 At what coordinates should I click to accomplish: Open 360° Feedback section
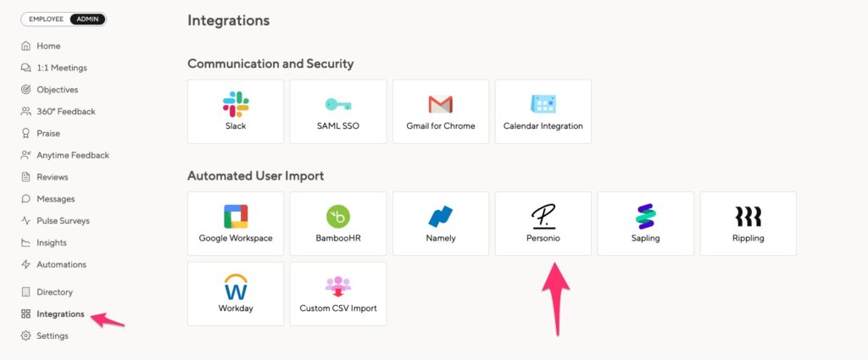[65, 112]
